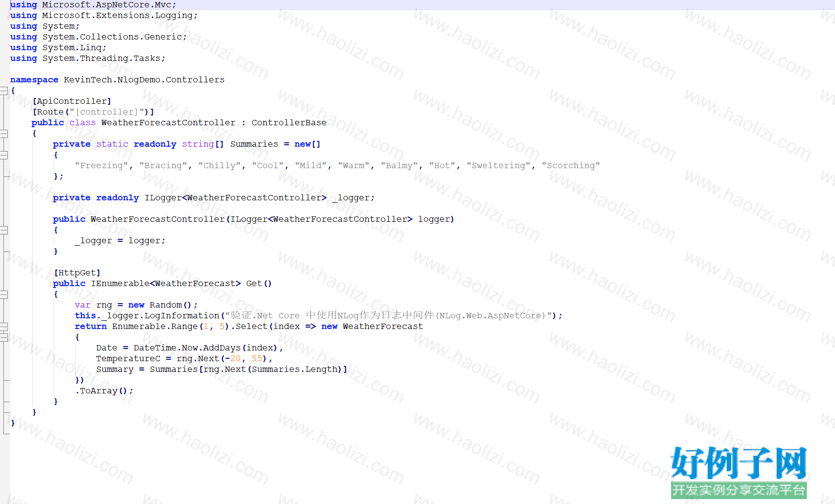Screen dimensions: 835x504
Task: Click the Get() method name
Action: 254,284
